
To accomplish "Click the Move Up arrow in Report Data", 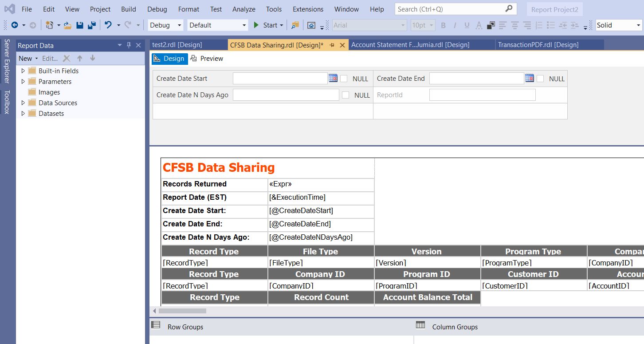I will click(x=80, y=58).
